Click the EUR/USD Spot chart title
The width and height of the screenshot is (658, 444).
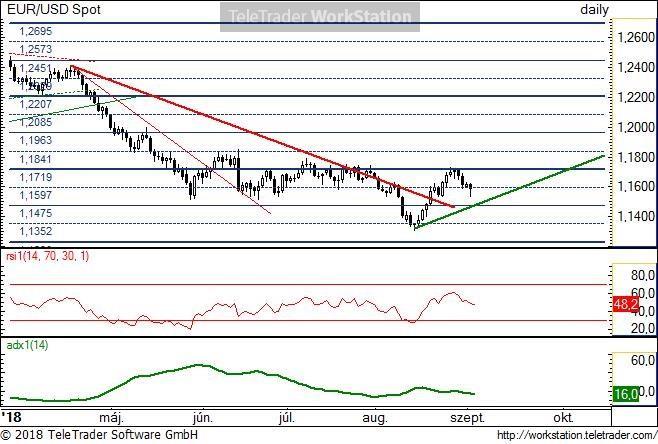(54, 9)
